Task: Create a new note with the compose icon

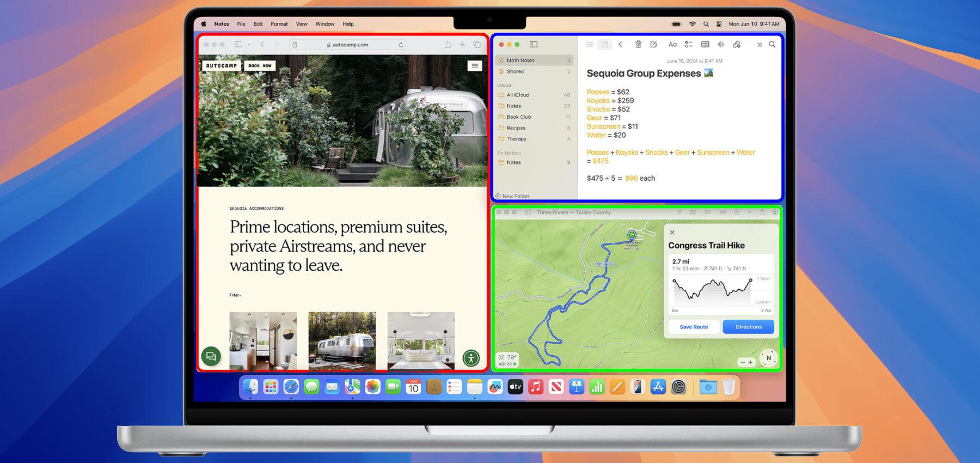Action: [653, 45]
